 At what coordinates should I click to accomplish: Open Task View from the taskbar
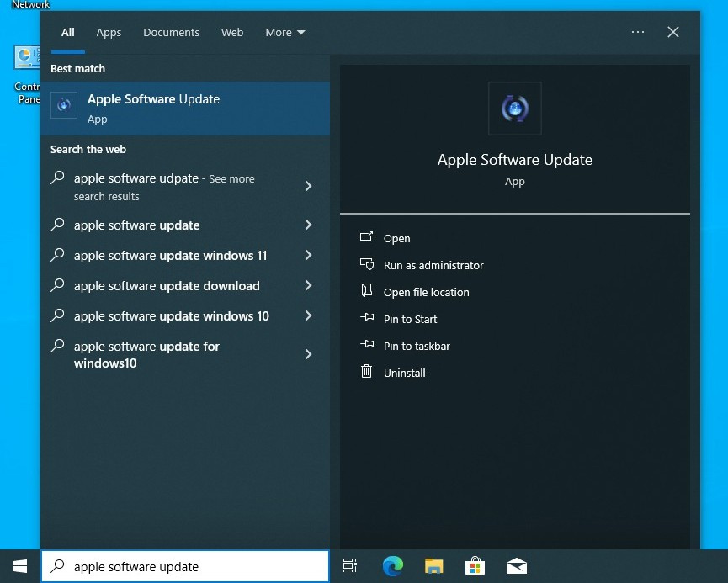click(x=349, y=566)
